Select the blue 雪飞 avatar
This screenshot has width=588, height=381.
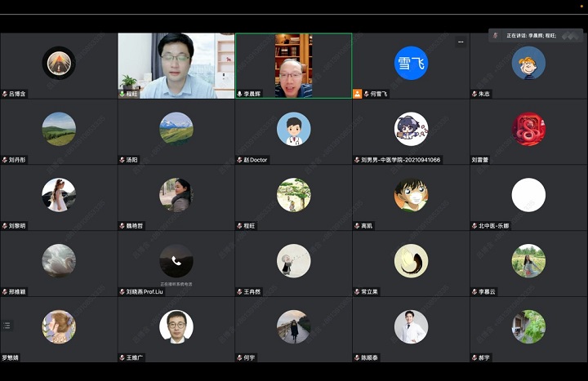click(411, 63)
